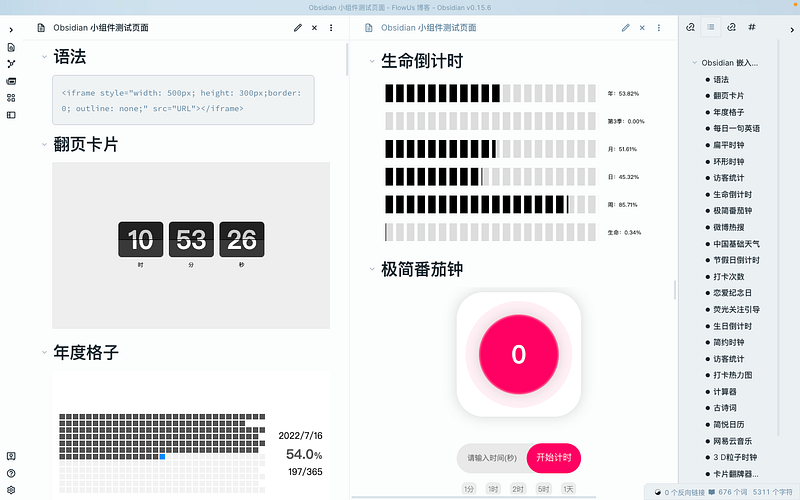Jump to 极简番茄钟 in the outline

tap(733, 211)
